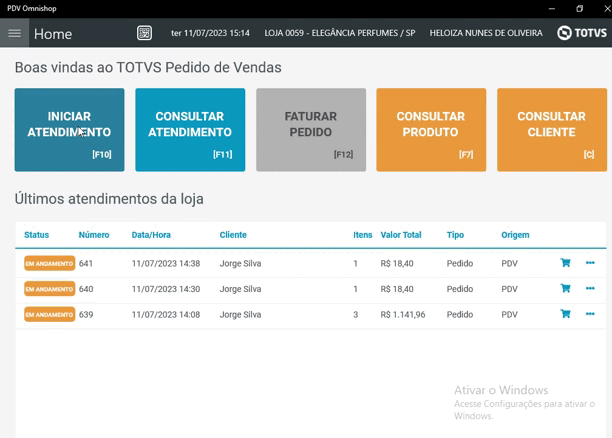Click the Faturar Pedido tile

point(311,130)
